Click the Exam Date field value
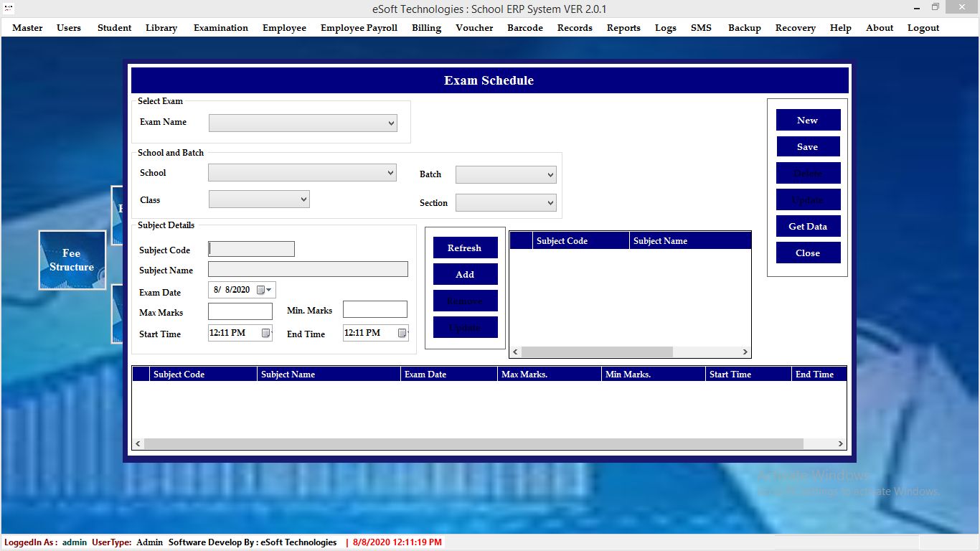 [x=232, y=290]
